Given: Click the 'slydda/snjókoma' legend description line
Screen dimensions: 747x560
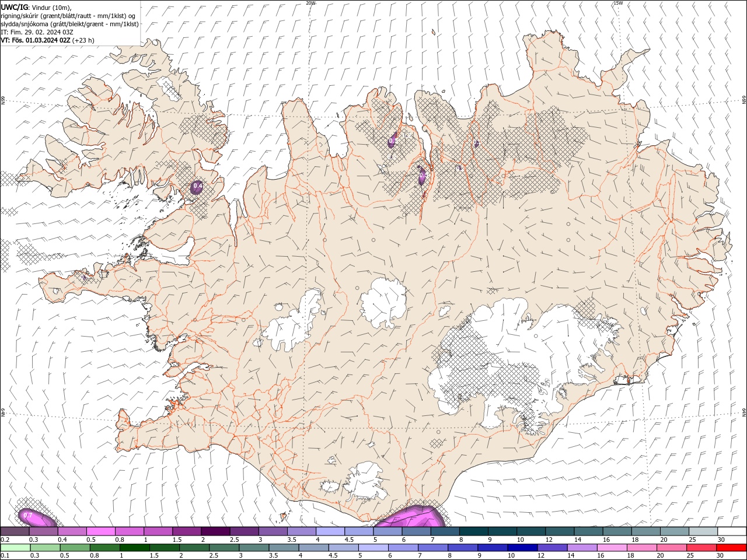Looking at the screenshot, I should click(70, 24).
